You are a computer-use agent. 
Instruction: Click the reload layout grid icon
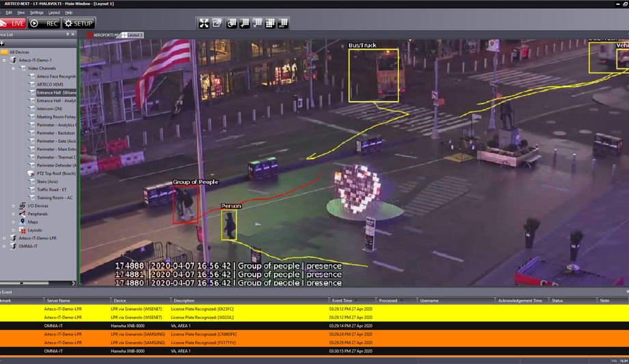pyautogui.click(x=231, y=23)
